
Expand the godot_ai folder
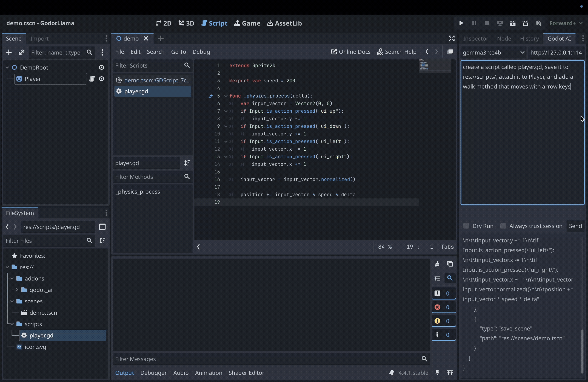click(x=17, y=290)
